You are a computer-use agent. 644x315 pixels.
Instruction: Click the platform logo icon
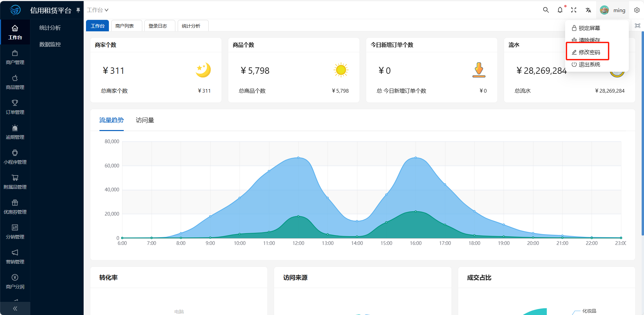pos(15,10)
